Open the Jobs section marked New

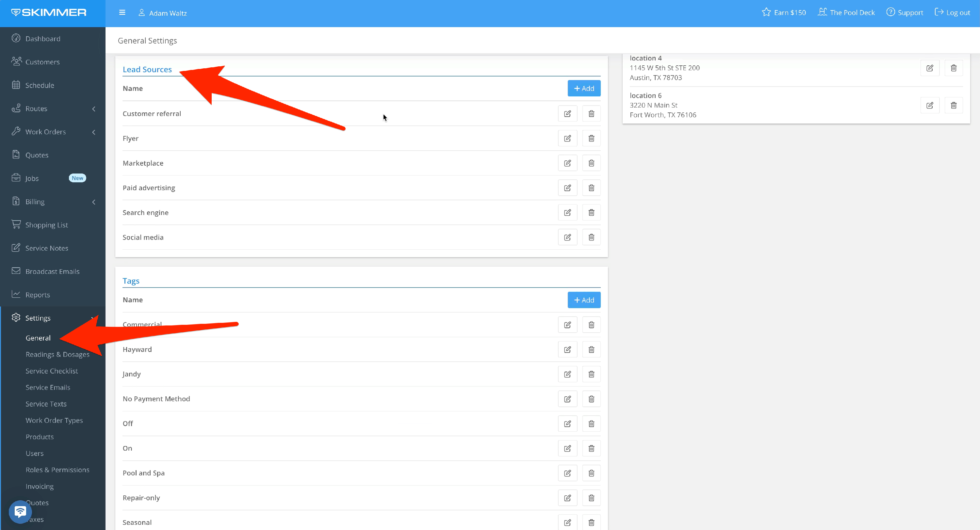32,178
